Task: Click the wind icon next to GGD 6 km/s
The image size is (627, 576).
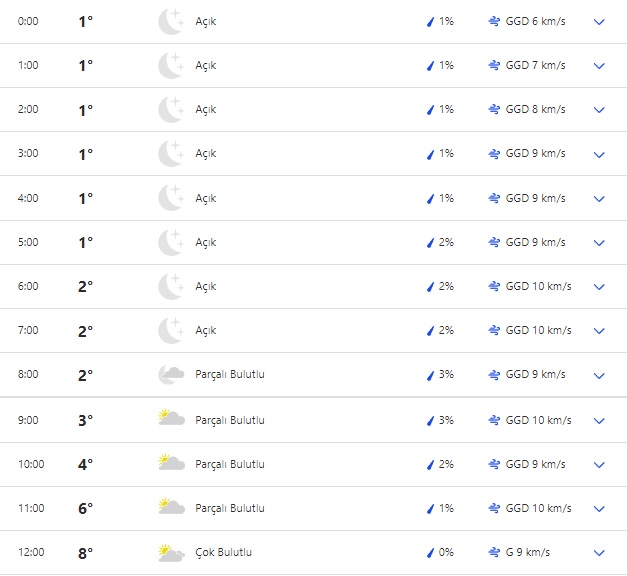Action: click(494, 21)
